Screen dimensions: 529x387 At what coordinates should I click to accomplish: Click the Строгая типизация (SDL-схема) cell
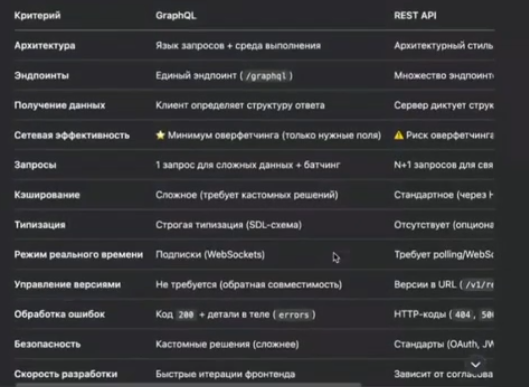229,225
